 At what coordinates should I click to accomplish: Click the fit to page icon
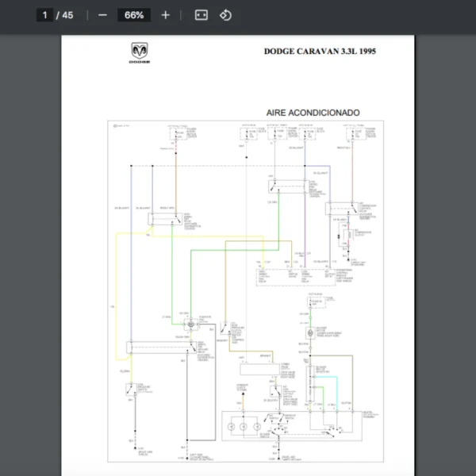pos(202,15)
